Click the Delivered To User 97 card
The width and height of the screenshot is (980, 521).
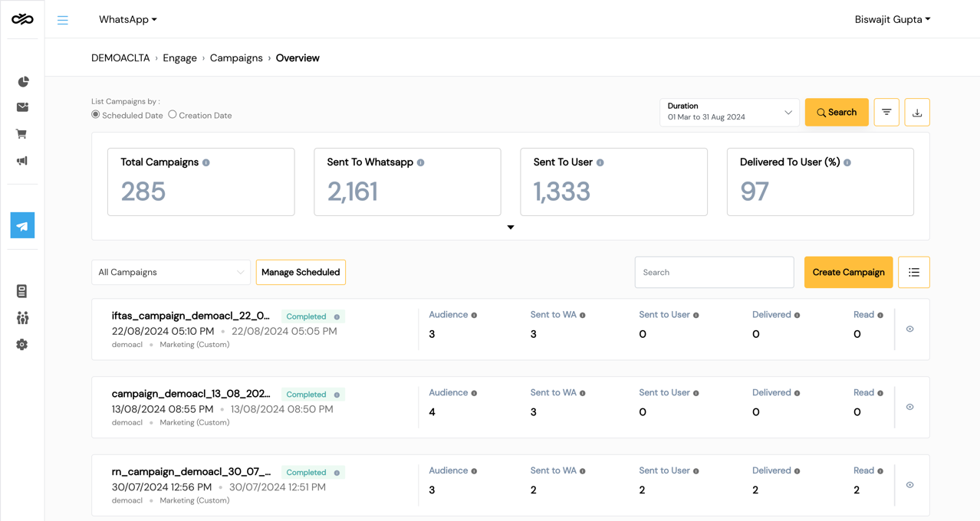click(x=821, y=182)
